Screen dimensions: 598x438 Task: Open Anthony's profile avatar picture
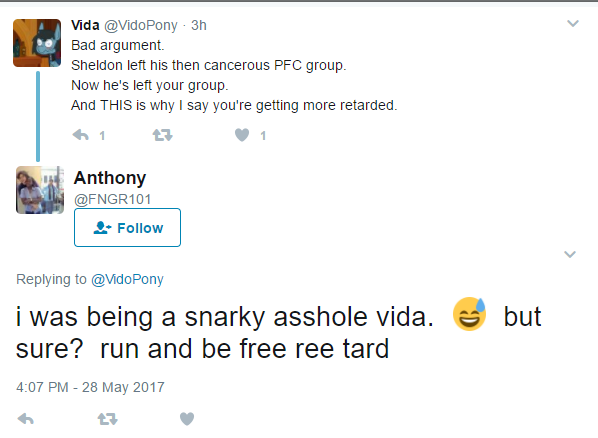click(40, 190)
